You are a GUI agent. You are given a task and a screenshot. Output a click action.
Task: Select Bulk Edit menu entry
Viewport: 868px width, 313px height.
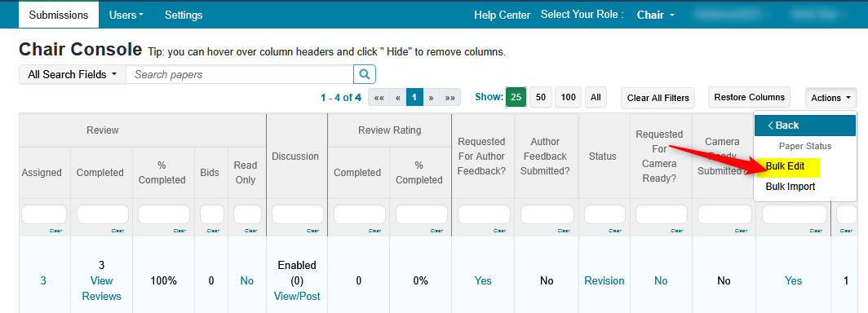[x=785, y=166]
